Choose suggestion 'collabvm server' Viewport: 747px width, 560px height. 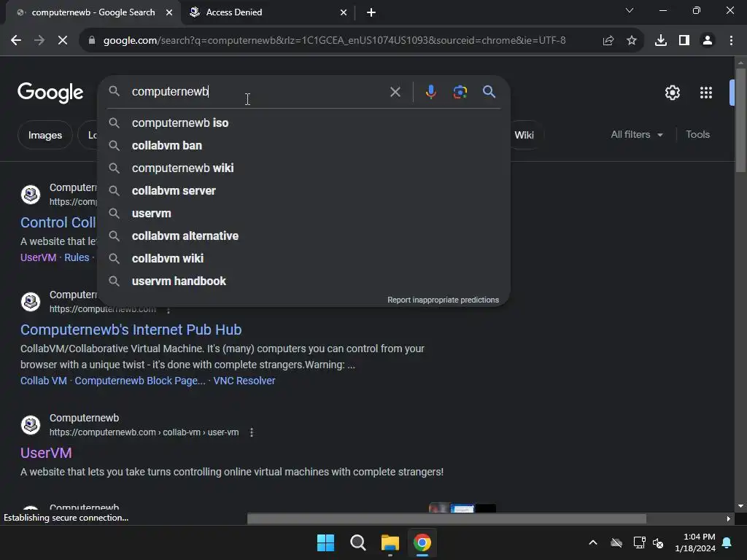303,191
